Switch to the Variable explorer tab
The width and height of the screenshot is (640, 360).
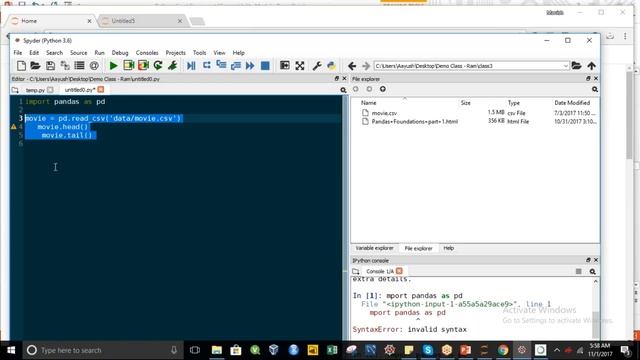point(374,248)
